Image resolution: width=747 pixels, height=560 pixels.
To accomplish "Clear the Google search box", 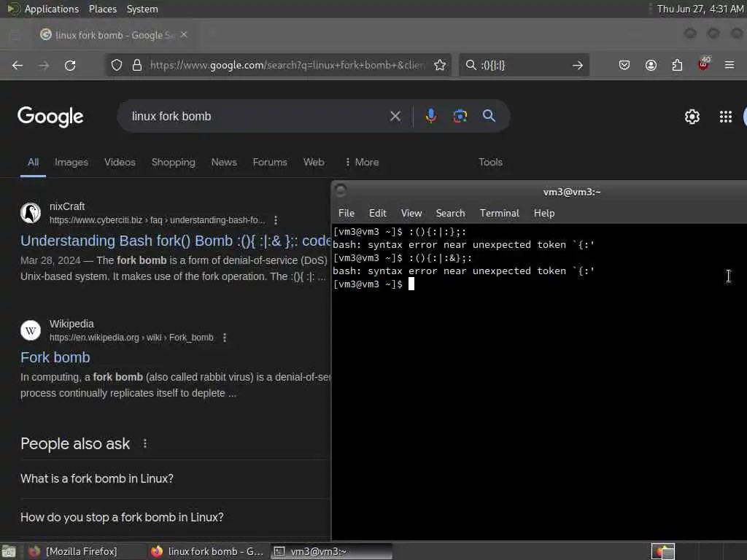I will tap(395, 116).
